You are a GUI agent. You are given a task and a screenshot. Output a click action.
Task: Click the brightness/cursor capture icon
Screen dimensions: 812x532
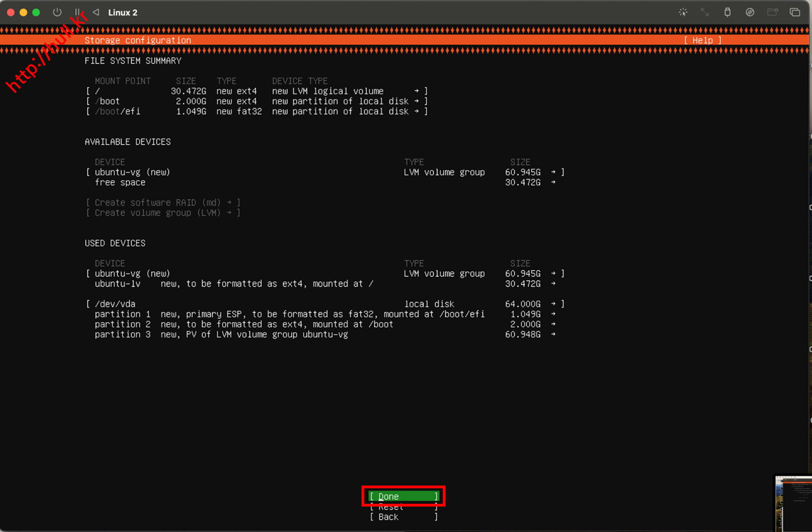pos(683,12)
